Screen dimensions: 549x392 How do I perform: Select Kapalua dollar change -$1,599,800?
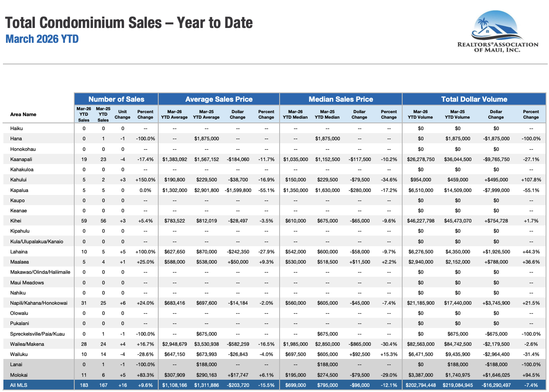(x=238, y=190)
